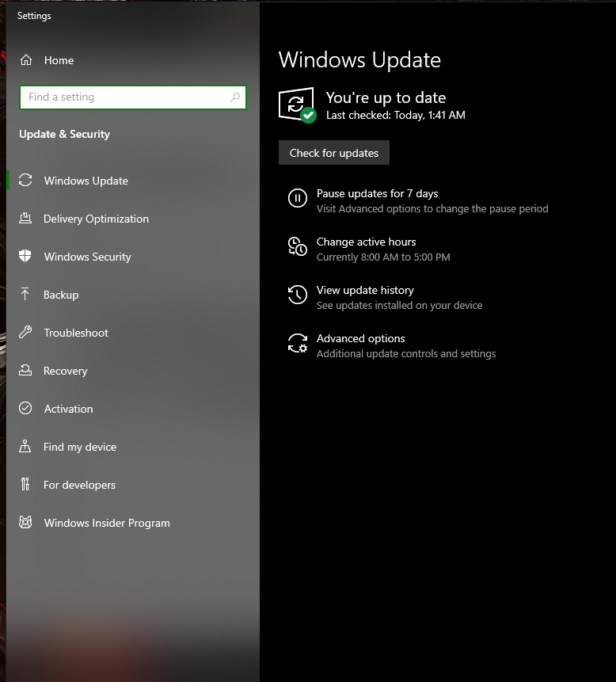
Task: Click 'Visit Advanced options to change the pause period'
Action: click(x=432, y=209)
